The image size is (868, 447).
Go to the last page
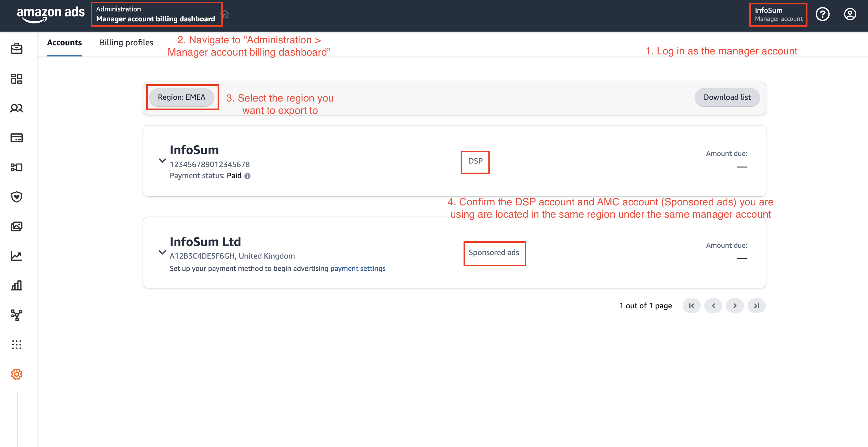coord(757,306)
